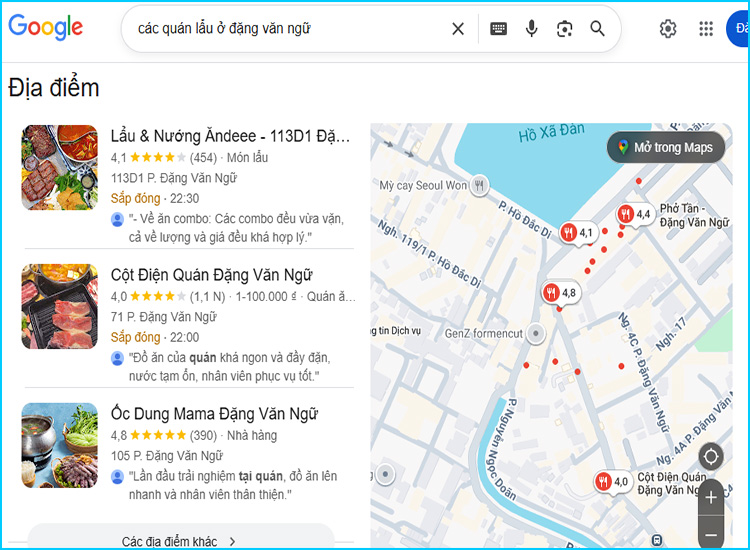
Task: View the Lẩu & Nướng Ändeee photo thumbnail
Action: (59, 167)
